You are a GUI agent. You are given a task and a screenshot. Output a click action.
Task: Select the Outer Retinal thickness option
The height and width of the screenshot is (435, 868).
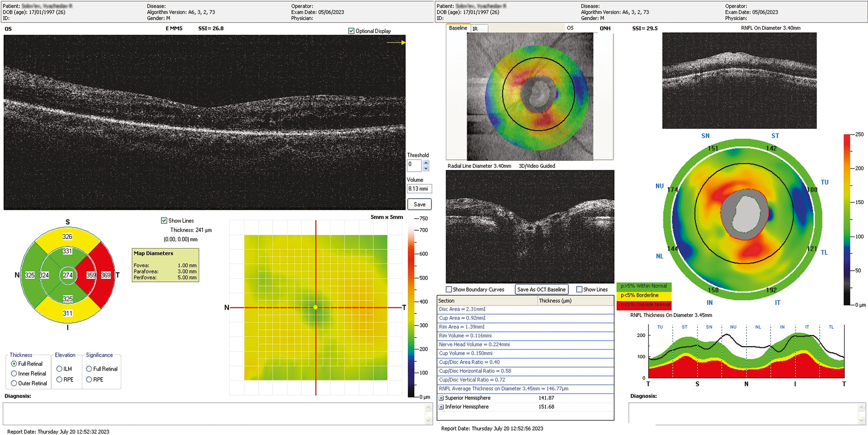point(14,384)
